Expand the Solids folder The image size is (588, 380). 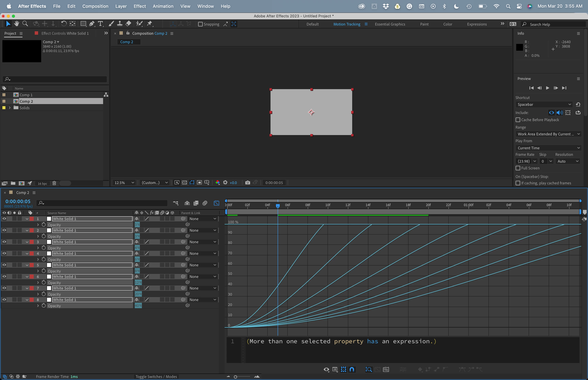[x=10, y=108]
